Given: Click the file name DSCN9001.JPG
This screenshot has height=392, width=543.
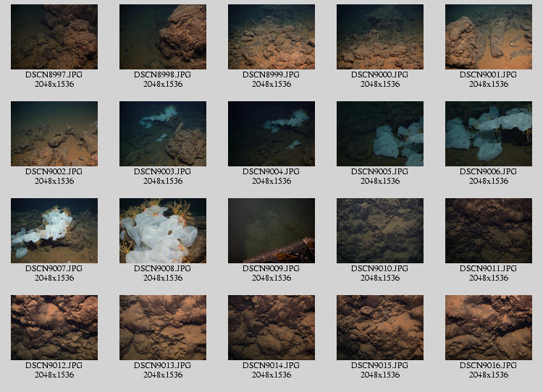Looking at the screenshot, I should pos(489,74).
